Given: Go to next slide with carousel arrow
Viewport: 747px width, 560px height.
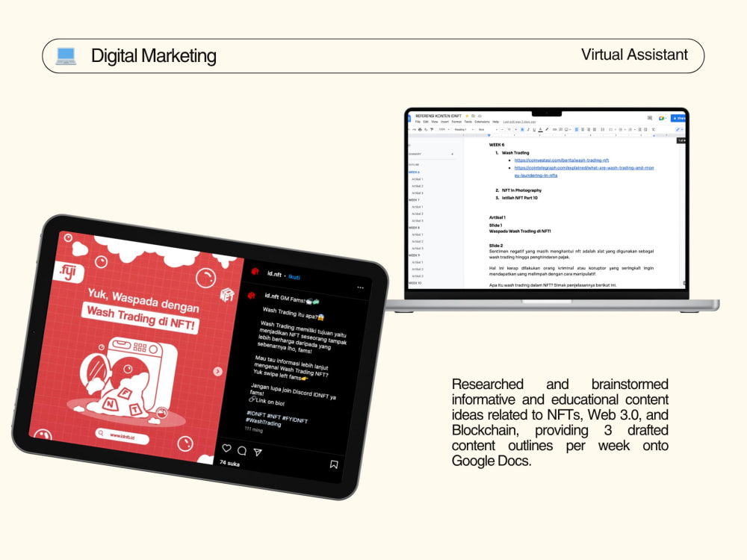Looking at the screenshot, I should pyautogui.click(x=217, y=371).
